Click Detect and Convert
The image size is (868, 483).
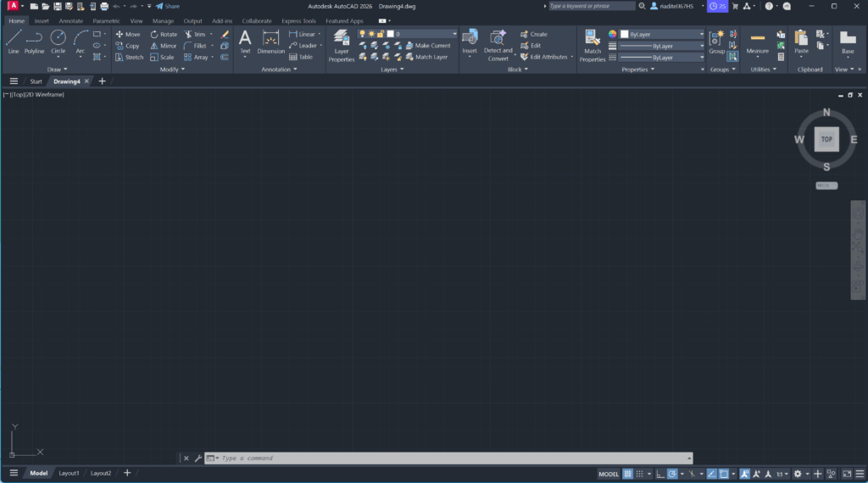coord(498,46)
